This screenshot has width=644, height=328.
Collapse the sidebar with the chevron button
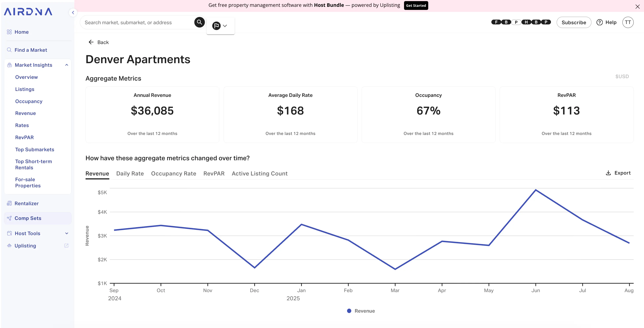point(73,13)
